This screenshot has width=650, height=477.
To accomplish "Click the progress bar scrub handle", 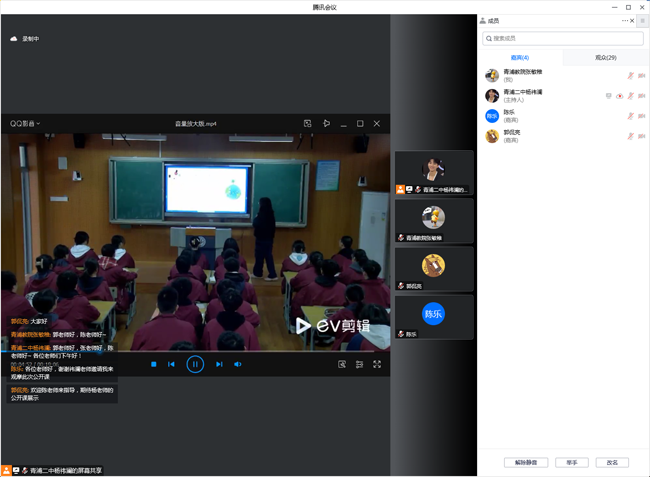I will pos(100,351).
